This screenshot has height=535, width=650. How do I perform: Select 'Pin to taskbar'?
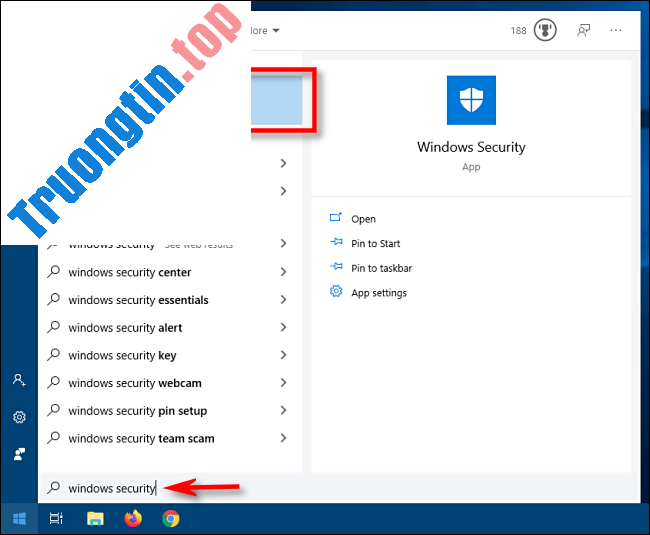pyautogui.click(x=381, y=268)
